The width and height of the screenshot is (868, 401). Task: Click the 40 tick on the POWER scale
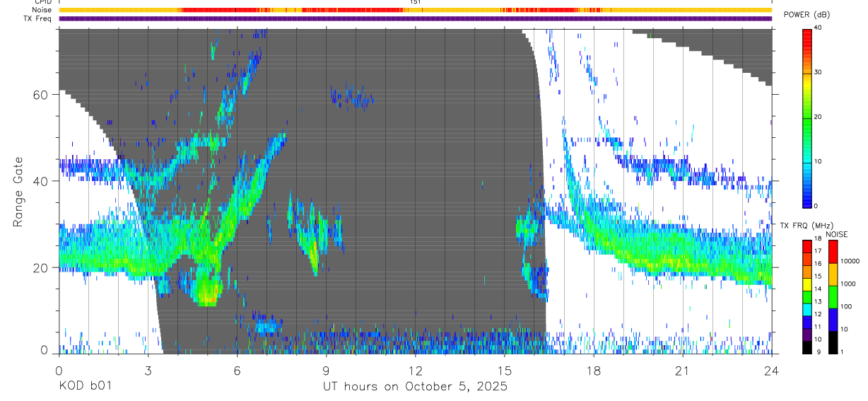point(817,28)
